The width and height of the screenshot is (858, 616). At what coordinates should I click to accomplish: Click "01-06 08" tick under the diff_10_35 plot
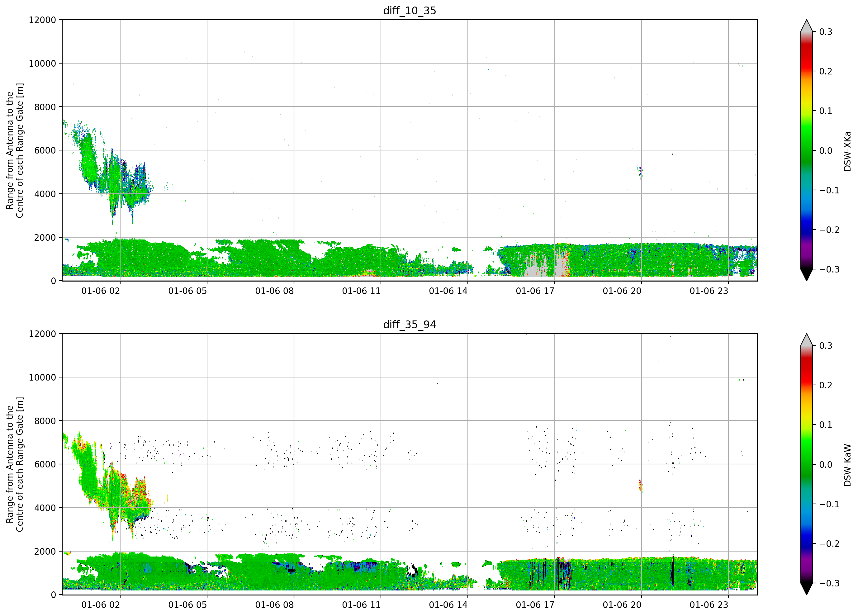pos(275,291)
